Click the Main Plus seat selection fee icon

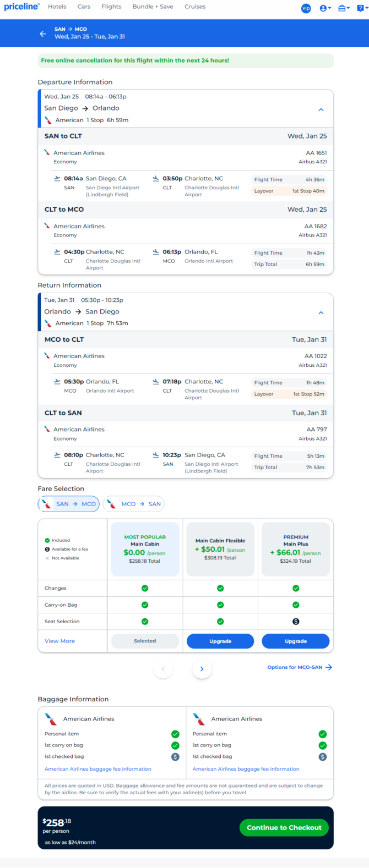296,622
